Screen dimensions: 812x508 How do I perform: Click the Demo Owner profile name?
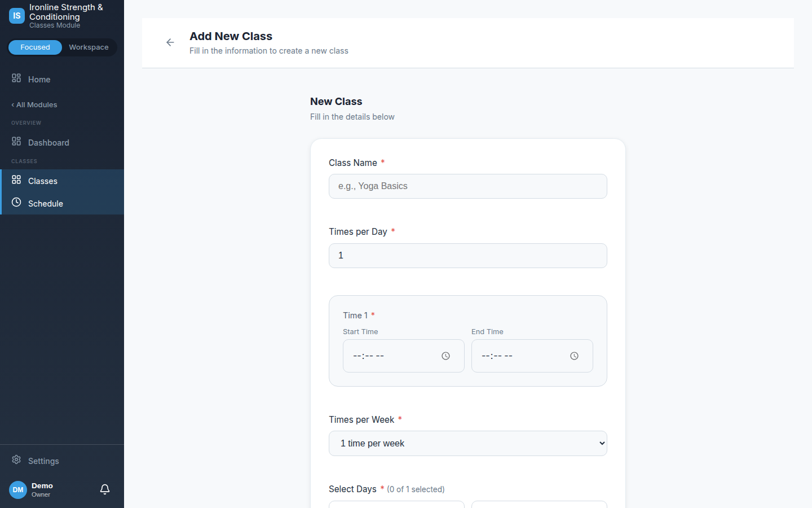point(42,490)
